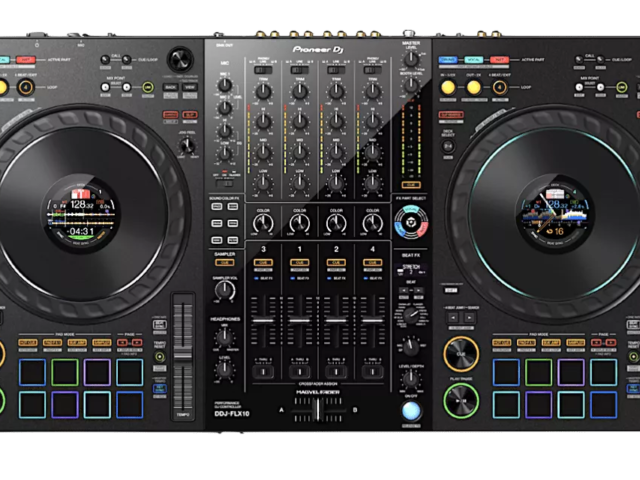Tap the right deck INST active part button
Image resolution: width=640 pixels, height=480 pixels.
(499, 60)
